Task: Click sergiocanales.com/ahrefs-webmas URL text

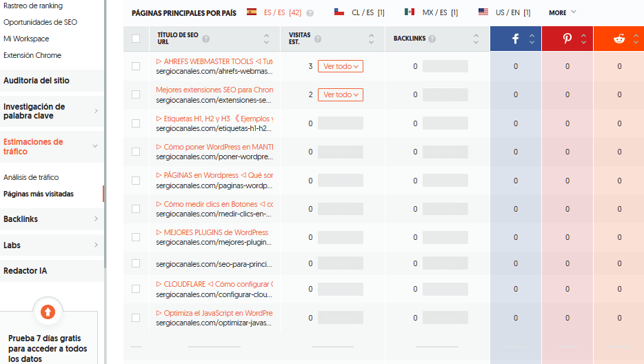Action: pos(214,71)
